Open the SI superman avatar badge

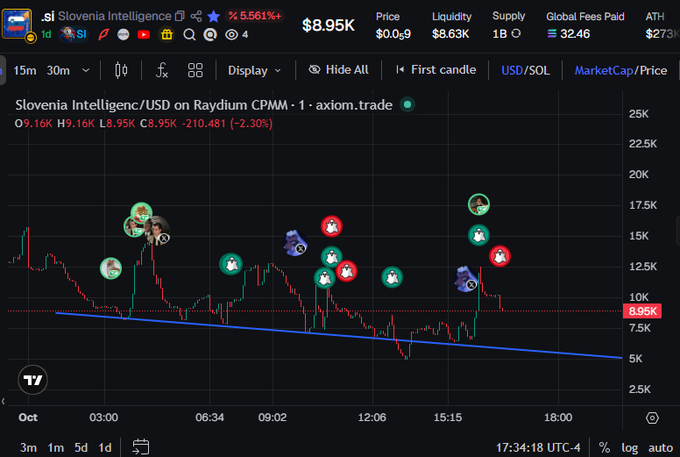[x=74, y=34]
